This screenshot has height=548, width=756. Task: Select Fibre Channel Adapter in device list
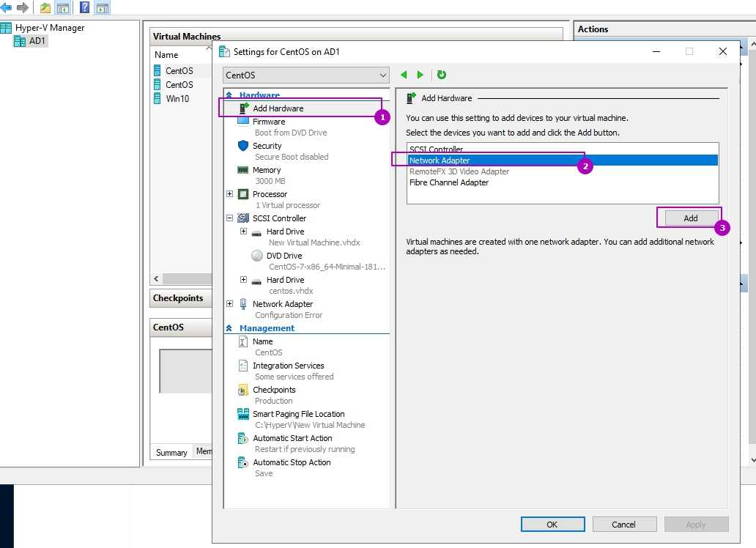[x=448, y=182]
